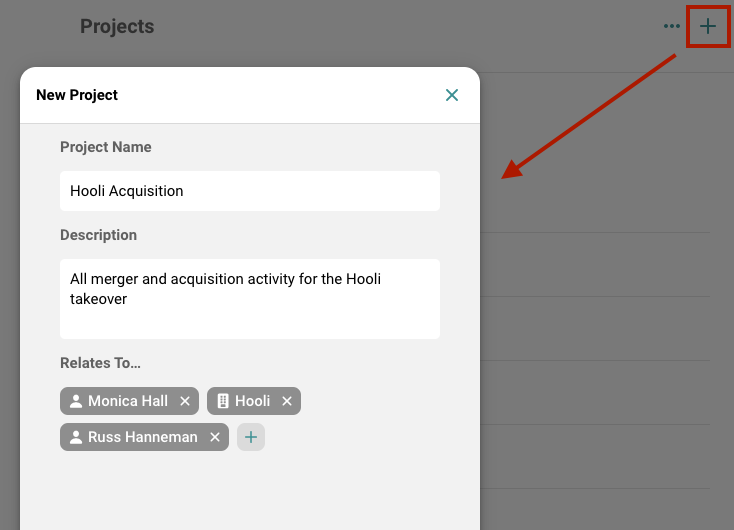Click the Description field label
Viewport: 734px width, 530px height.
click(x=98, y=235)
